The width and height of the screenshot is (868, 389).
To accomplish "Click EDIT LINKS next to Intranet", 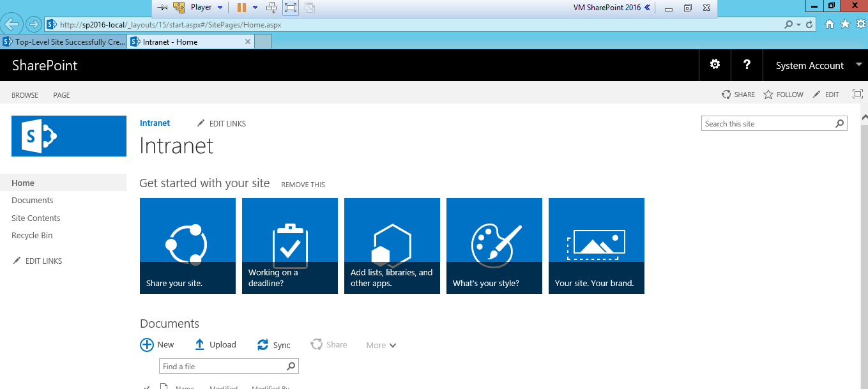I will point(222,123).
